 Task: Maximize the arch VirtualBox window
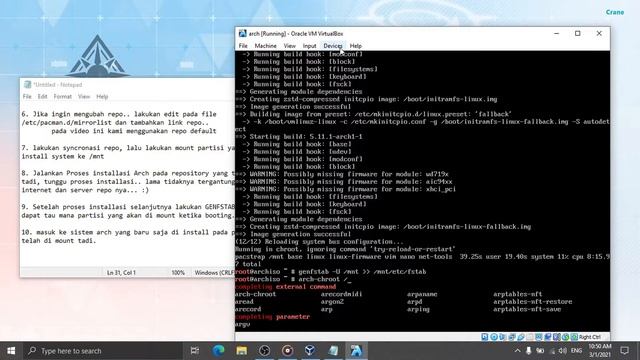pyautogui.click(x=578, y=33)
